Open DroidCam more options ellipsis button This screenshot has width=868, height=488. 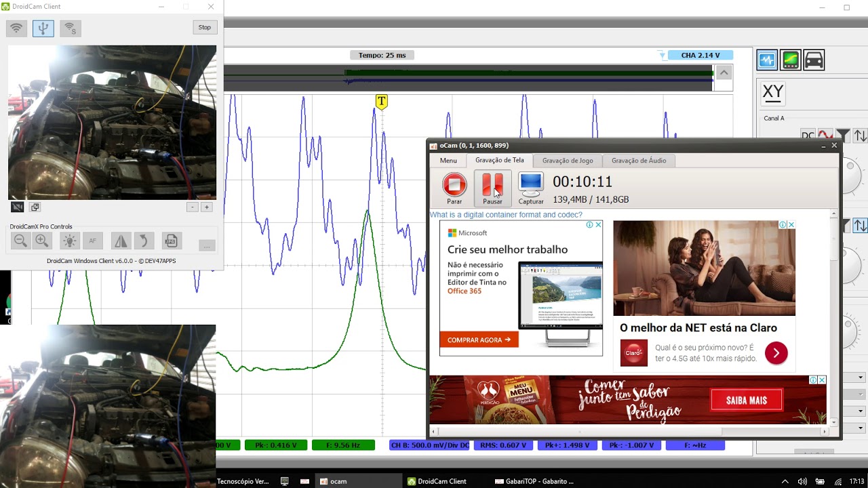(x=207, y=245)
